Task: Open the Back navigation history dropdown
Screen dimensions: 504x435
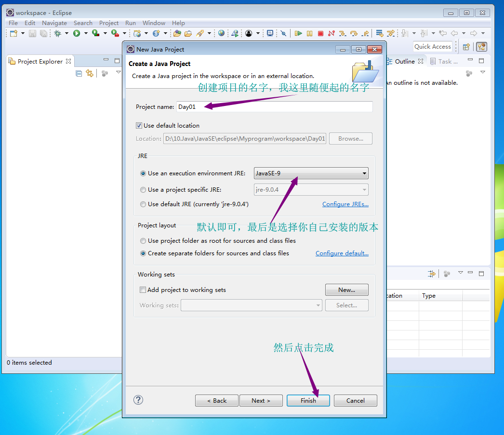Action: tap(464, 33)
